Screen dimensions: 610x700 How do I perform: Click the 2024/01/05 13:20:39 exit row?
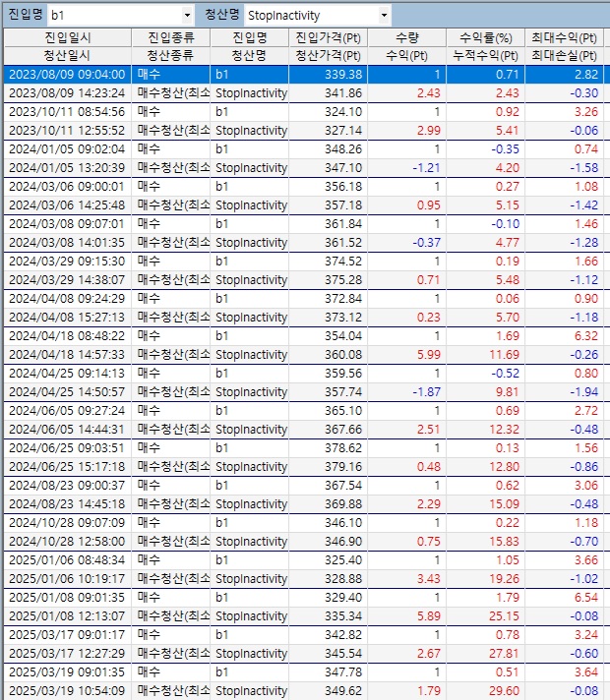click(67, 167)
